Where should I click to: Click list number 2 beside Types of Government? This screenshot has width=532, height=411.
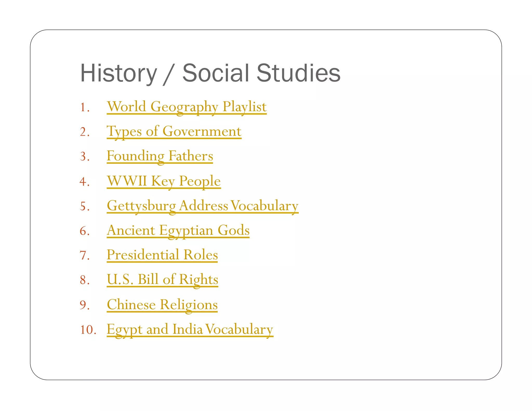[x=84, y=132]
